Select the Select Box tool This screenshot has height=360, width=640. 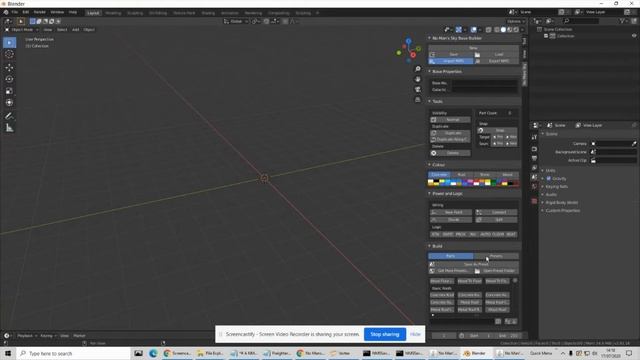[9, 42]
